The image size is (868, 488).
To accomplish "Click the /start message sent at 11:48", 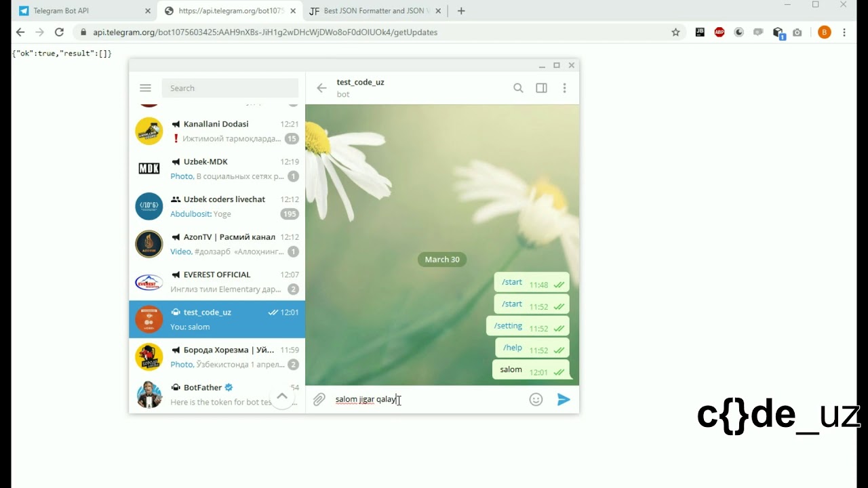I will [532, 283].
